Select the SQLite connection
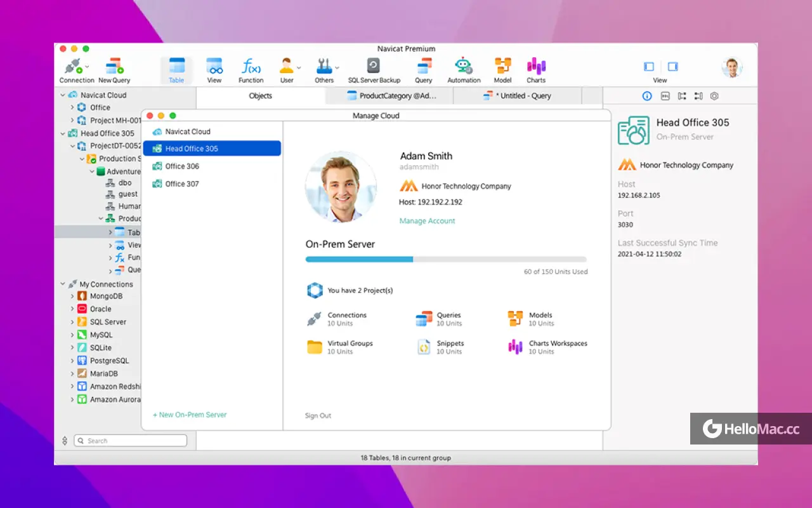 point(100,348)
